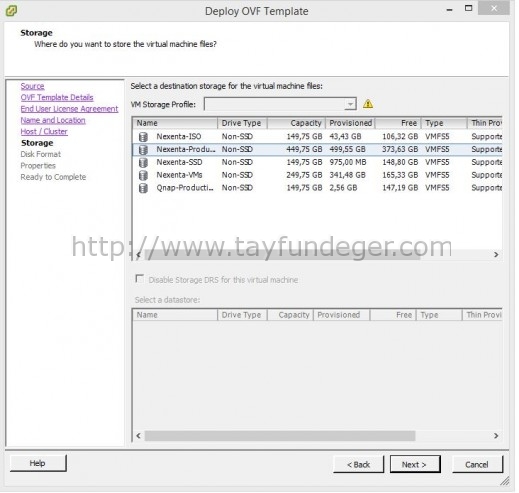The width and height of the screenshot is (519, 493).
Task: Select the Nexenta-VMs datastore row
Action: click(317, 176)
